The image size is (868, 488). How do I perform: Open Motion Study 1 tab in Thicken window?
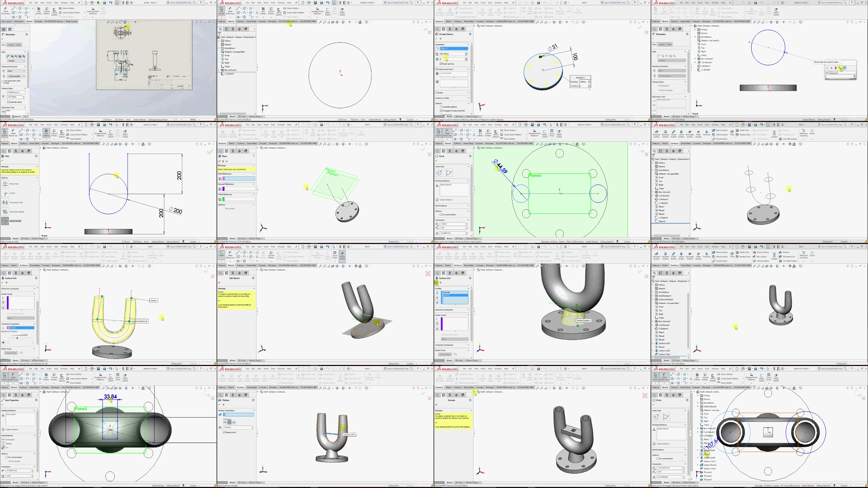click(x=256, y=483)
